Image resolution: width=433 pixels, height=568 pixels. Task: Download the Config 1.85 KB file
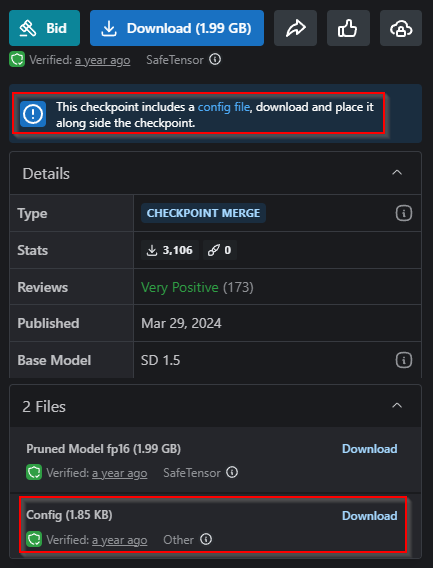click(370, 515)
